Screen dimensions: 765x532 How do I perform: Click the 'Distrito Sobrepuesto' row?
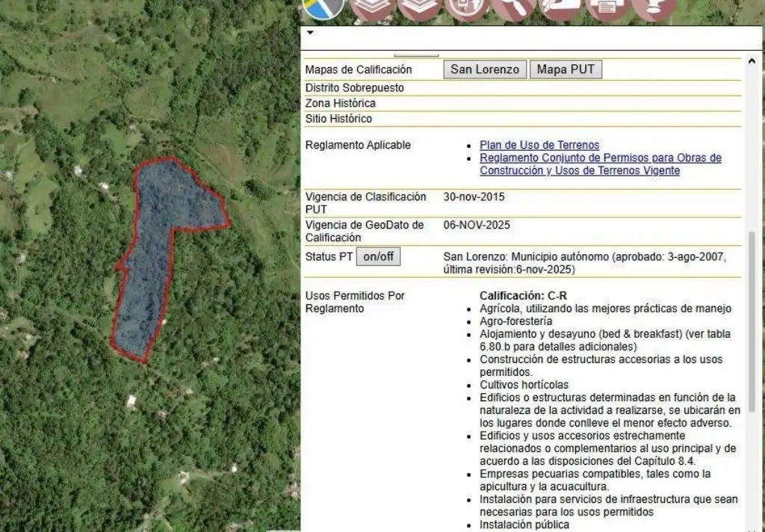522,88
